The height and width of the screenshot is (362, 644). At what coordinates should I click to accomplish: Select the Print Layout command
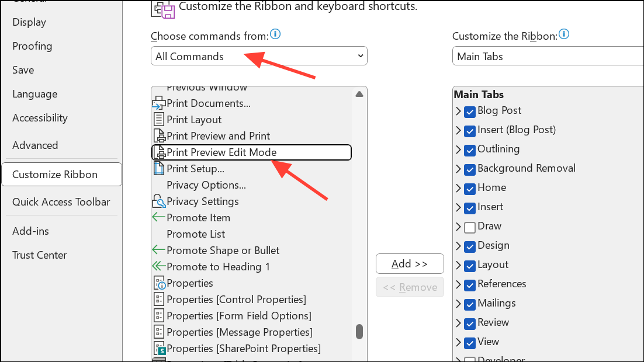(195, 119)
